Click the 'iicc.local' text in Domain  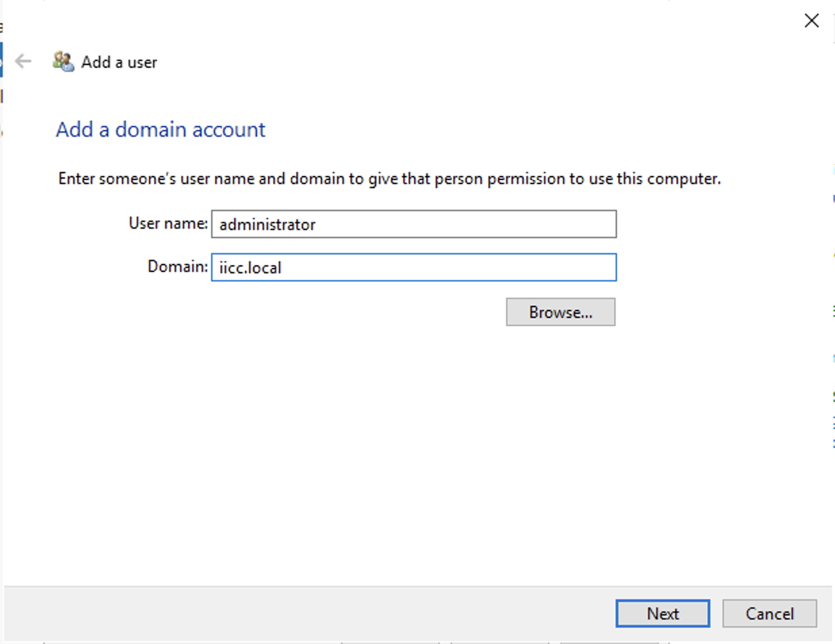coord(250,268)
